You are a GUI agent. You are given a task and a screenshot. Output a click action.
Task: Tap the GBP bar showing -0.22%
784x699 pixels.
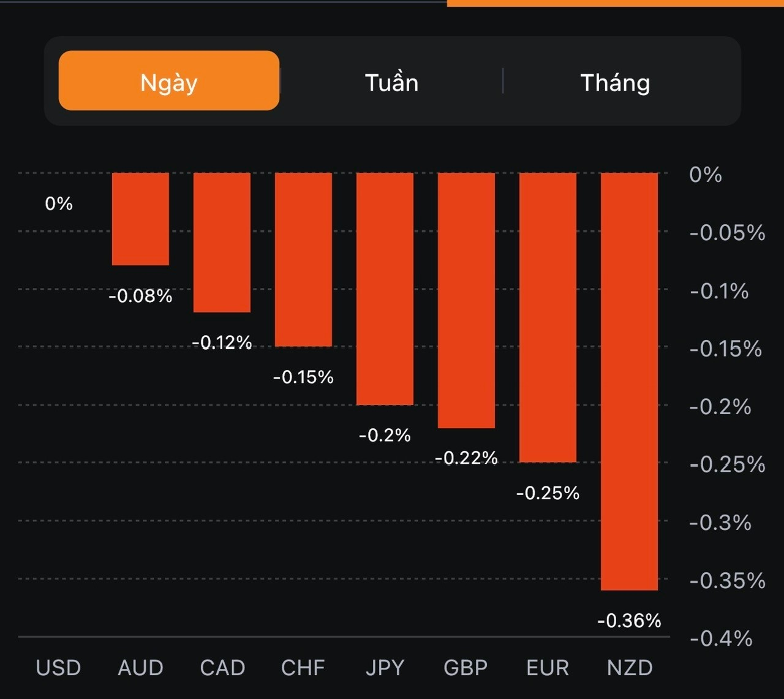[466, 300]
